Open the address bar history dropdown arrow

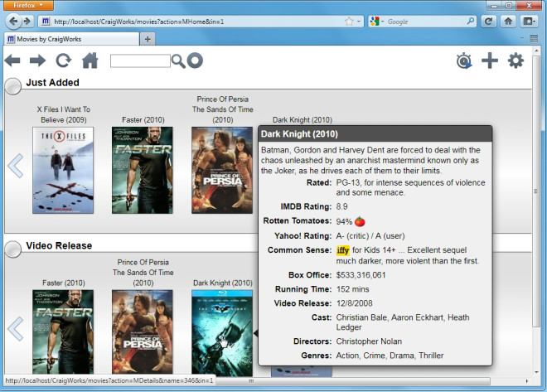click(x=359, y=22)
